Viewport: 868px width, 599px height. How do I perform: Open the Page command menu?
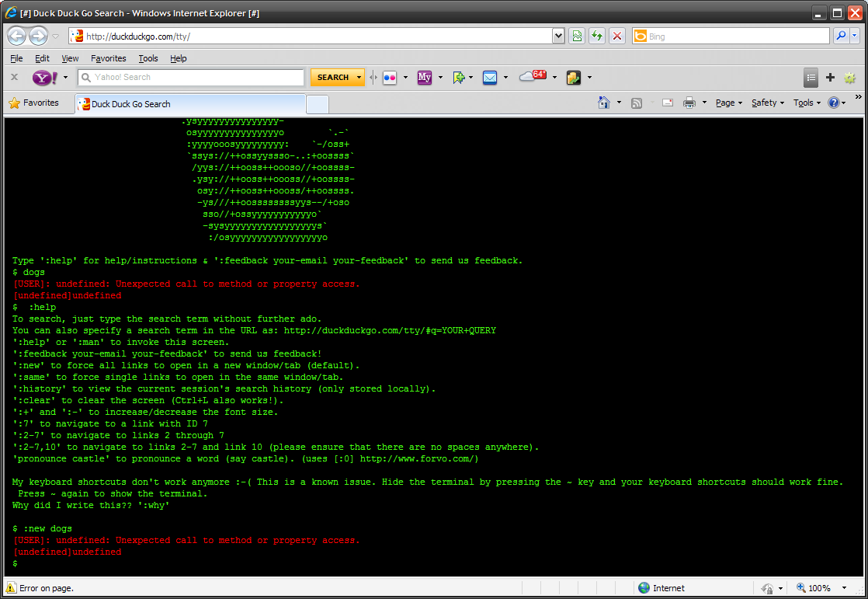tap(728, 103)
